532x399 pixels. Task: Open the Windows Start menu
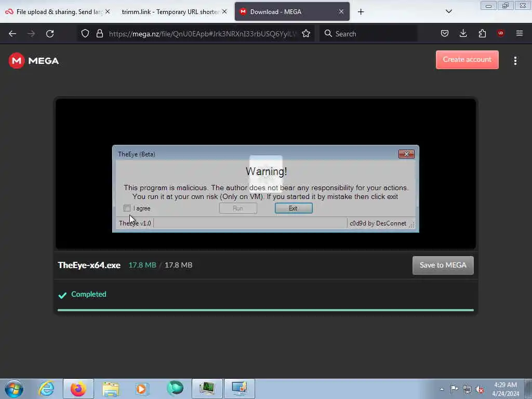(14, 389)
